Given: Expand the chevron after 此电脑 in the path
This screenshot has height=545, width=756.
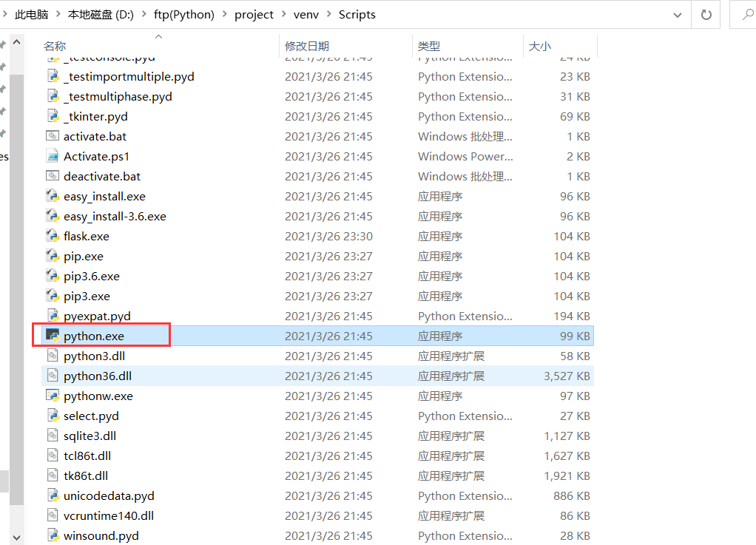Looking at the screenshot, I should [58, 15].
